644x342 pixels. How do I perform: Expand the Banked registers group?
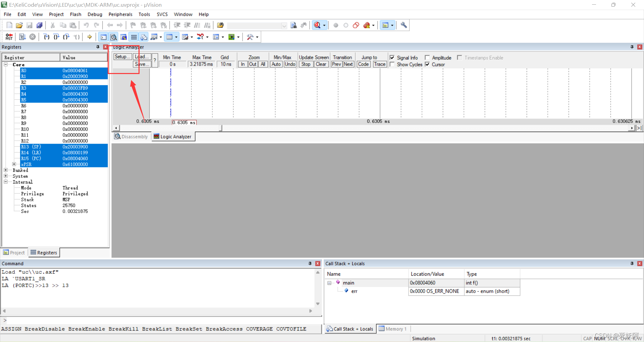(6, 170)
